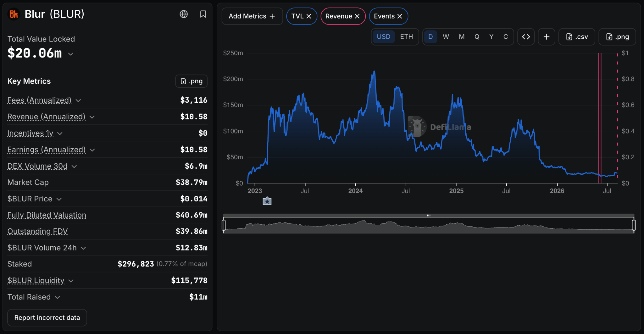The width and height of the screenshot is (644, 334).
Task: Open the embed chart code icon
Action: (526, 37)
